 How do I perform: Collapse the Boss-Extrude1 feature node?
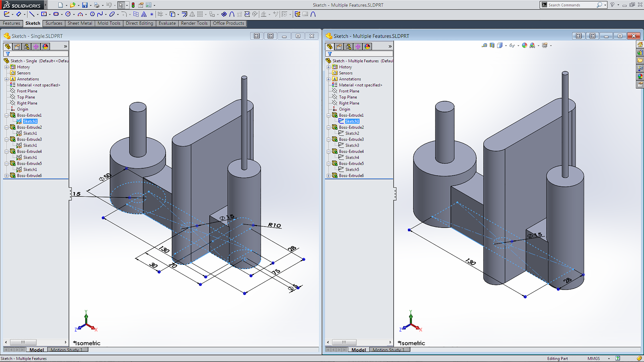(6, 115)
